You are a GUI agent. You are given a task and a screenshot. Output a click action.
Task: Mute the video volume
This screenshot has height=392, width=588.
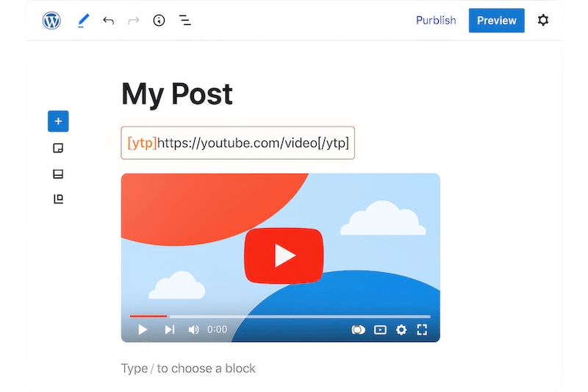(x=193, y=329)
